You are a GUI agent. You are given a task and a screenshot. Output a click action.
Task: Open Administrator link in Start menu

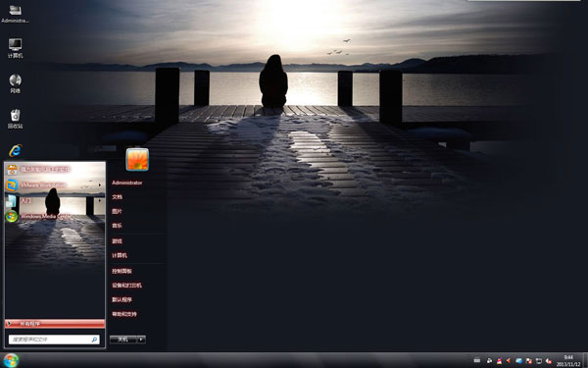tap(127, 183)
